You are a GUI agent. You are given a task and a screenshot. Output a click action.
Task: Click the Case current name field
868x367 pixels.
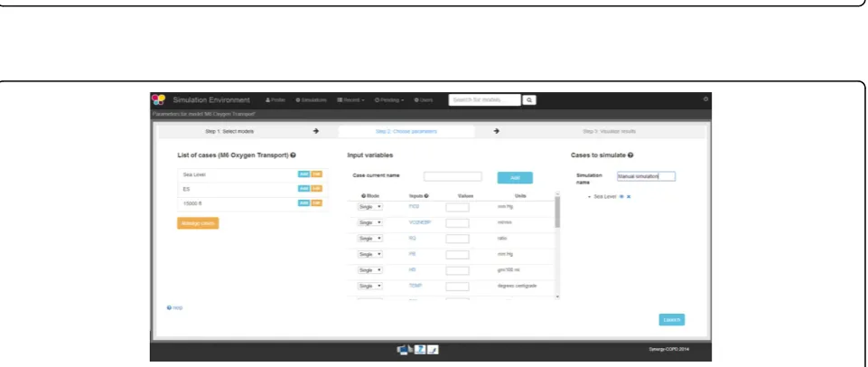tap(453, 176)
